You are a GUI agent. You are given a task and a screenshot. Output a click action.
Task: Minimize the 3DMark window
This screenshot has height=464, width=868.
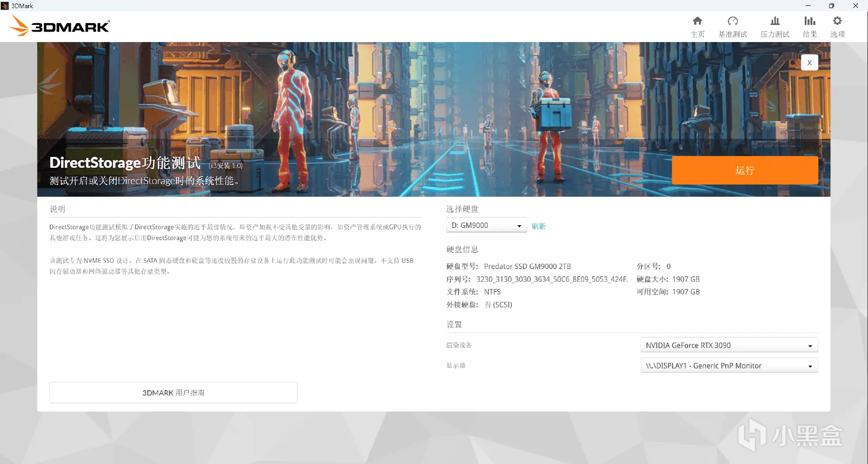pyautogui.click(x=808, y=6)
